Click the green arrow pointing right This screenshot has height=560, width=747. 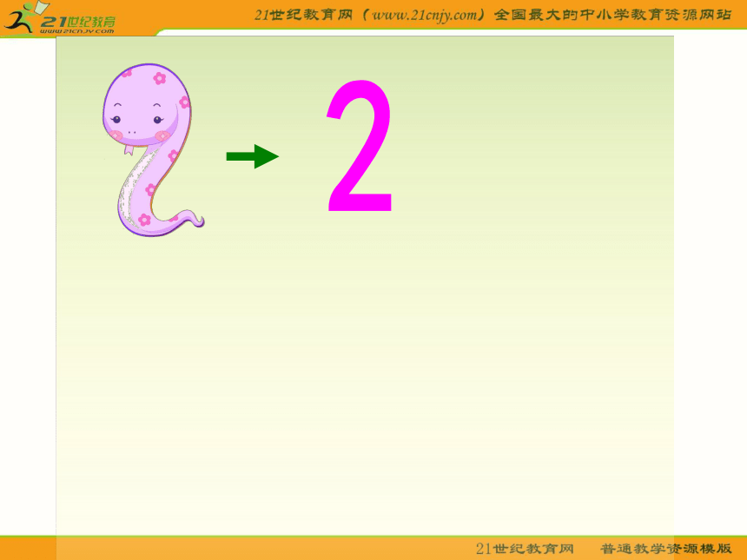[253, 156]
